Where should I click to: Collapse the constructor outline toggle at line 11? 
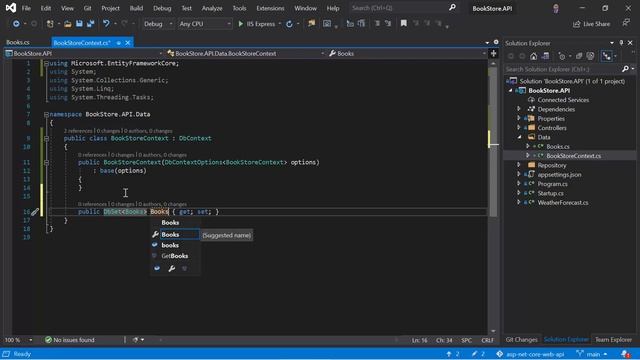click(x=46, y=162)
